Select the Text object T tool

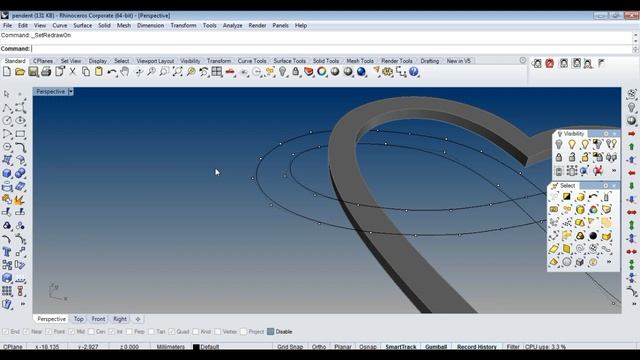(7, 252)
